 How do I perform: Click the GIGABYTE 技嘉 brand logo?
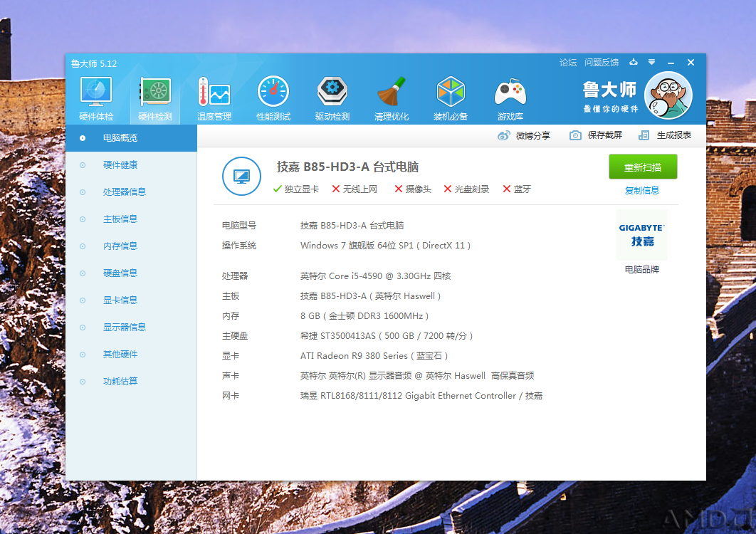pyautogui.click(x=641, y=235)
